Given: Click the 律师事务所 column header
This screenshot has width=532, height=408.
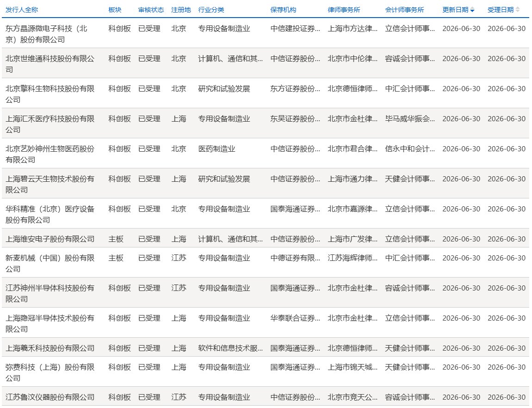Looking at the screenshot, I should coord(344,10).
